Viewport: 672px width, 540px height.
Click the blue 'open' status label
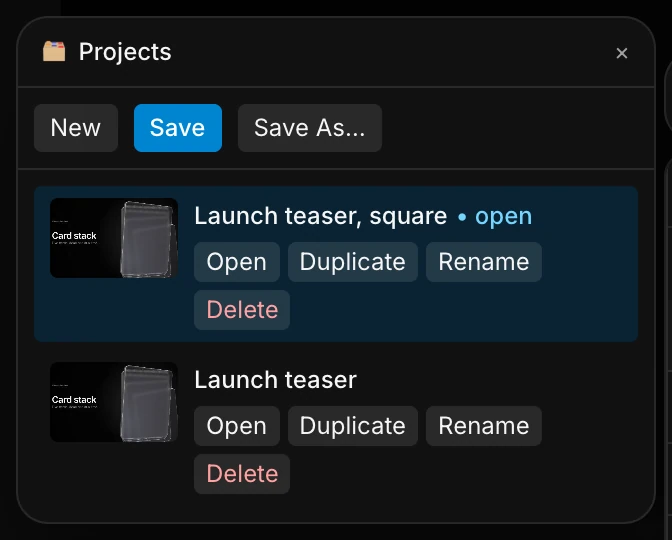pos(503,216)
